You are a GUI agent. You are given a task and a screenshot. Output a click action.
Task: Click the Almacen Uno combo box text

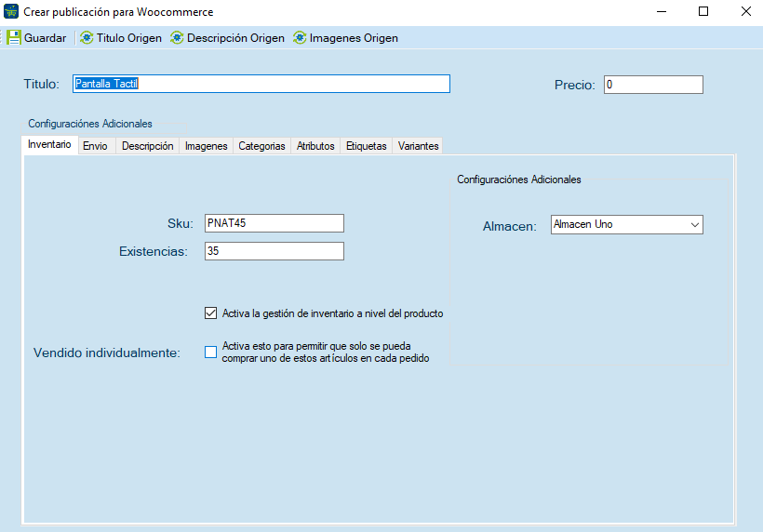pyautogui.click(x=583, y=224)
